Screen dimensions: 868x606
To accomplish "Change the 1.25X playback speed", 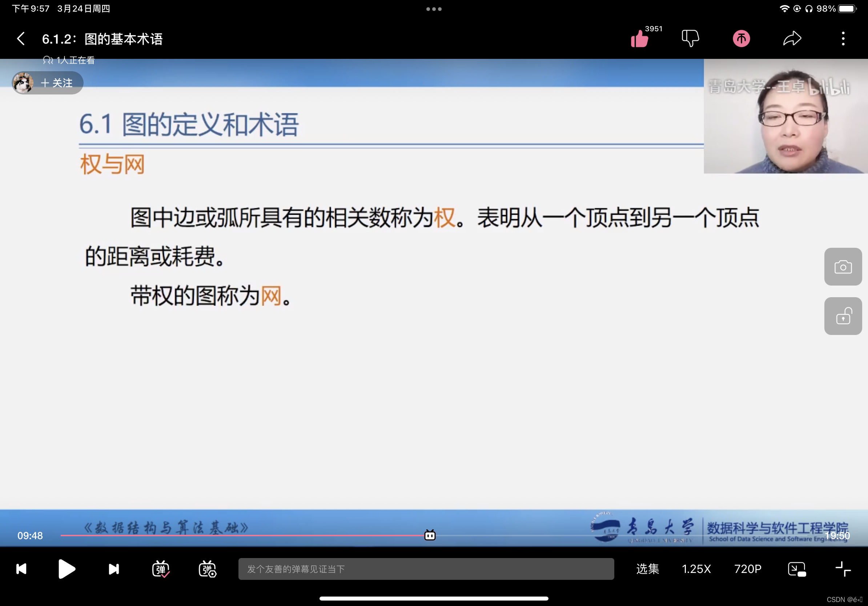I will 696,569.
